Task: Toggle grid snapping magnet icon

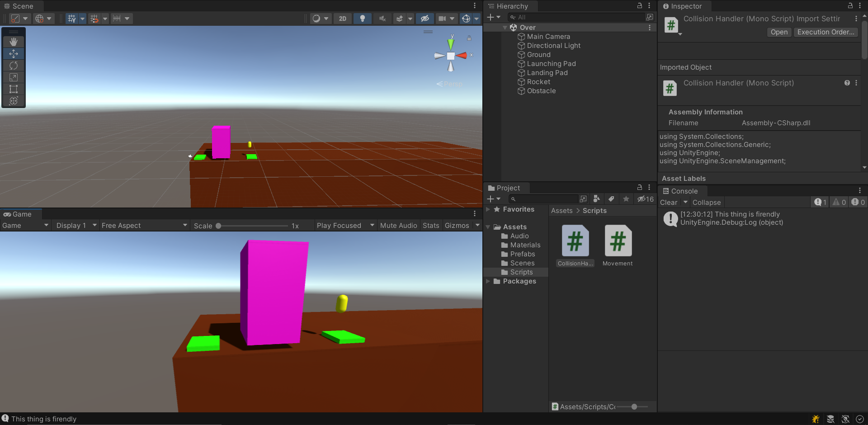Action: (94, 19)
